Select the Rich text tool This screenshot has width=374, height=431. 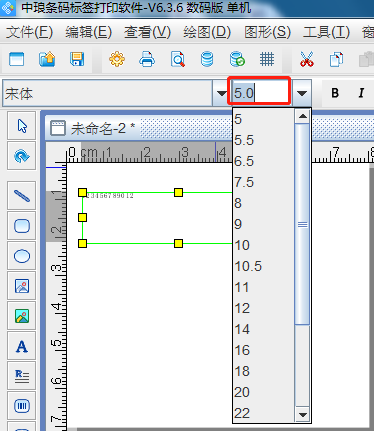point(22,376)
